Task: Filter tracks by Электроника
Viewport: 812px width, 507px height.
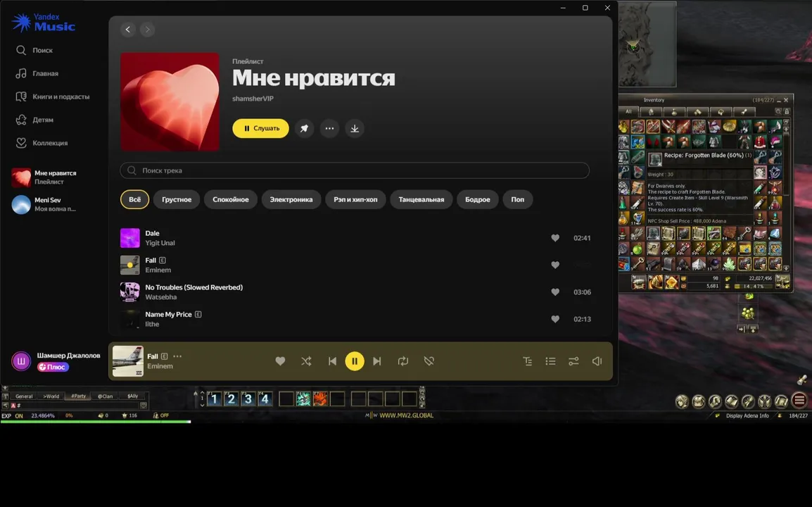Action: point(291,199)
